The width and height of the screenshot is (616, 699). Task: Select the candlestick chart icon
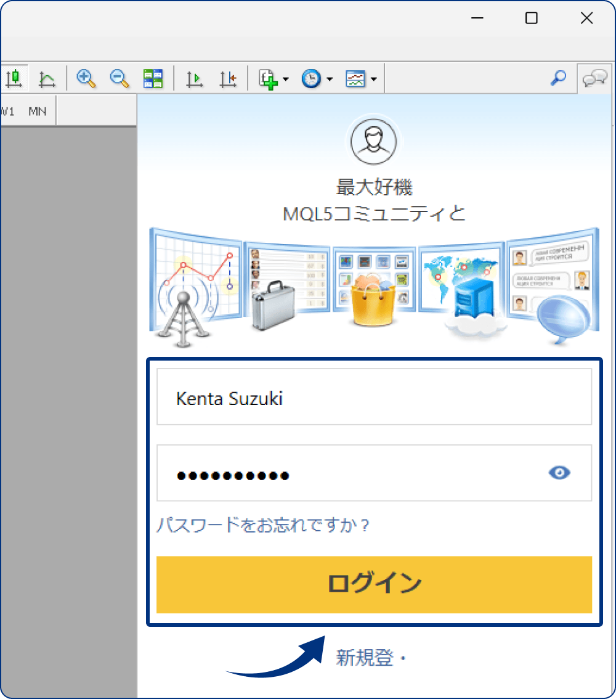(15, 78)
